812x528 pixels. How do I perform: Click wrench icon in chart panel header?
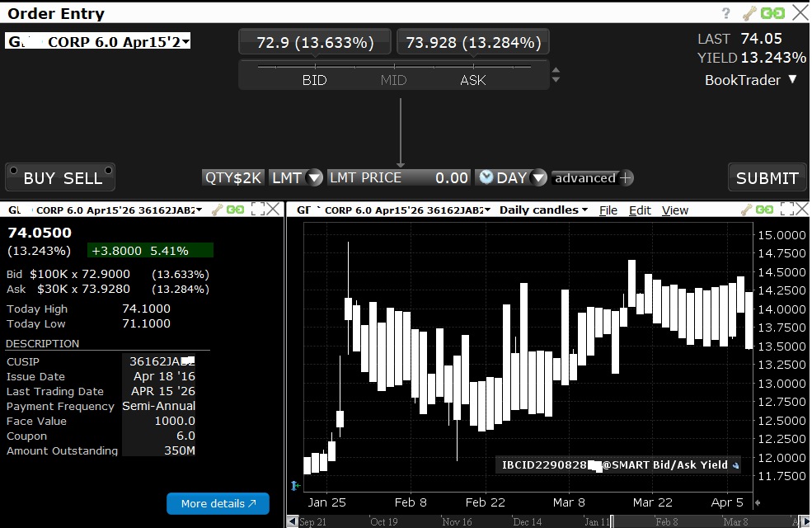[747, 210]
